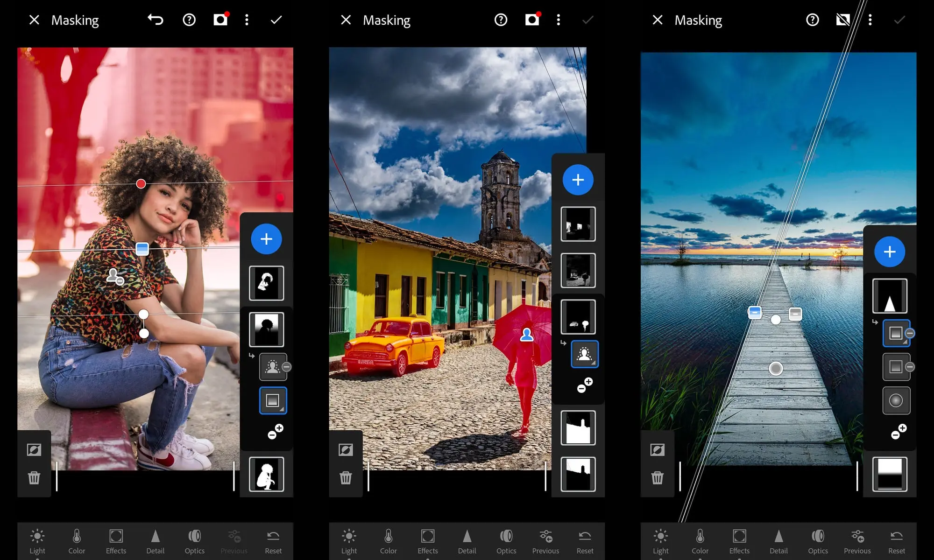This screenshot has height=560, width=934.
Task: Tap add/subtract mask icon in portrait mask panel
Action: (x=275, y=432)
